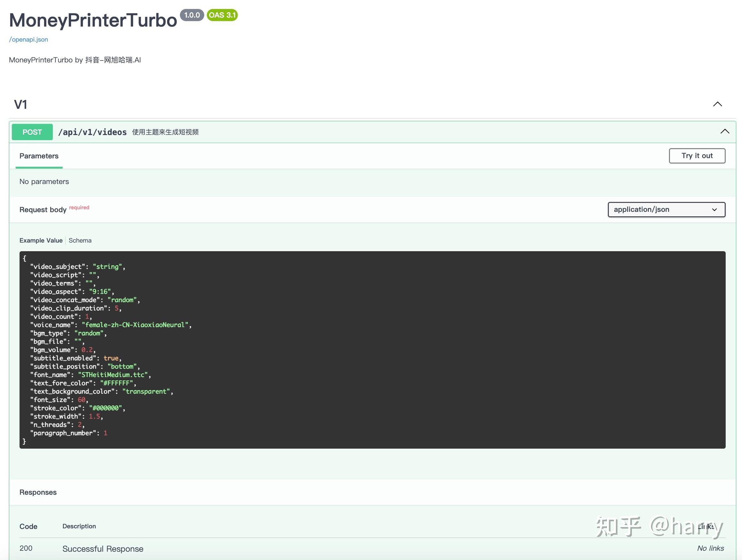Image resolution: width=742 pixels, height=560 pixels.
Task: Click the Request body label
Action: coord(43,210)
